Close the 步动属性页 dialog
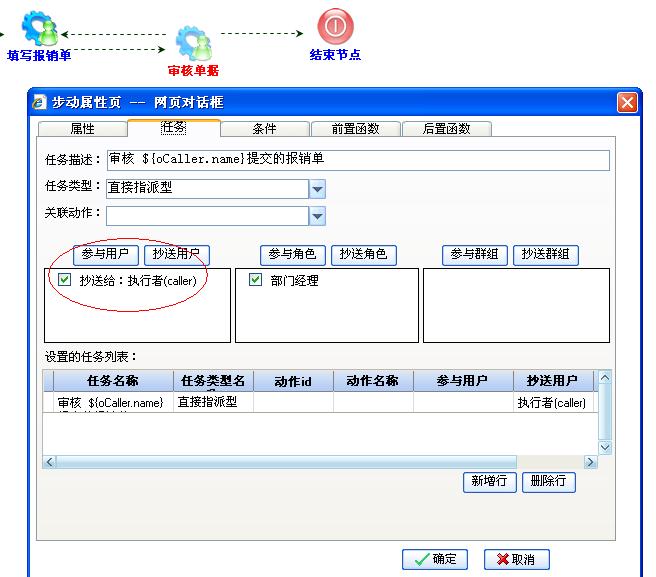Screen dimensions: 656x577 point(627,103)
